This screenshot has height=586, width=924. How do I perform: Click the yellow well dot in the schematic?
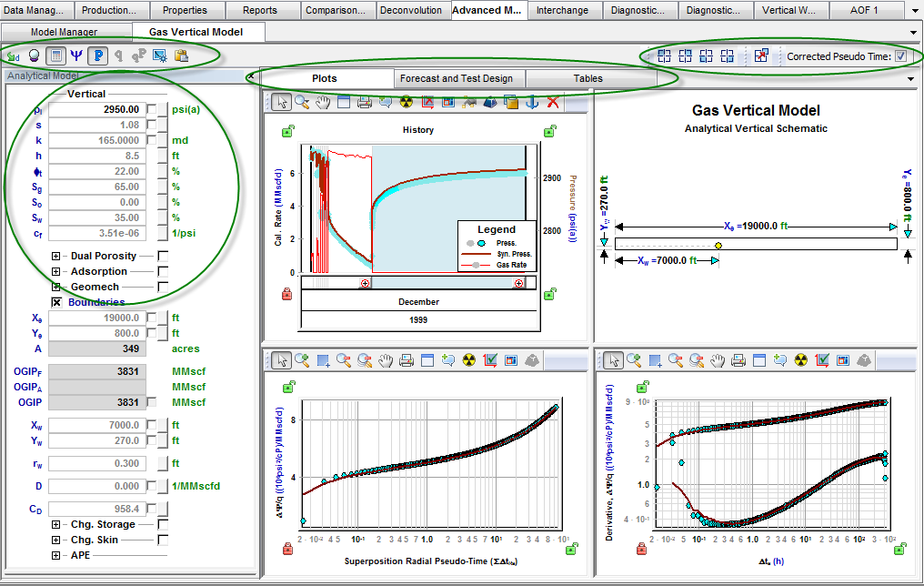pos(718,246)
